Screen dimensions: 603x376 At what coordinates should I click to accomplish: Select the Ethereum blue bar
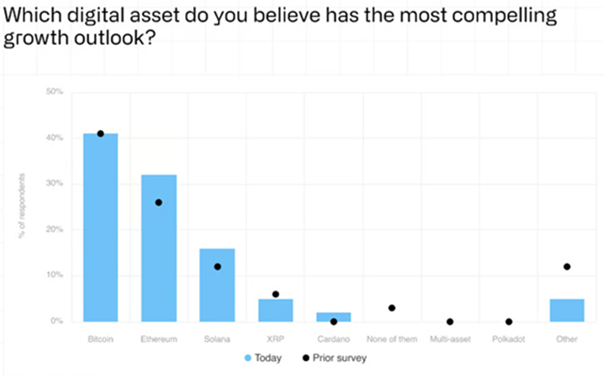tap(159, 248)
